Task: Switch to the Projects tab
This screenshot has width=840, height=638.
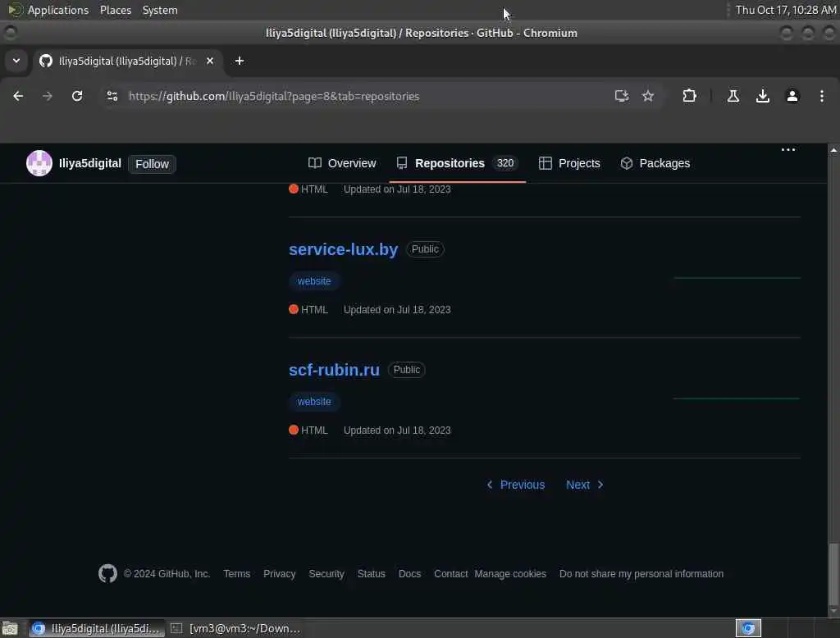Action: click(x=569, y=163)
